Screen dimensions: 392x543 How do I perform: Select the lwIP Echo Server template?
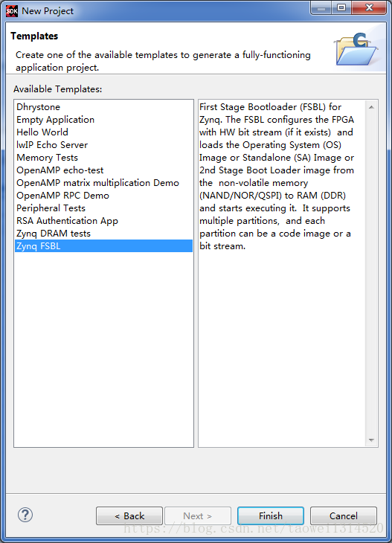[103, 145]
